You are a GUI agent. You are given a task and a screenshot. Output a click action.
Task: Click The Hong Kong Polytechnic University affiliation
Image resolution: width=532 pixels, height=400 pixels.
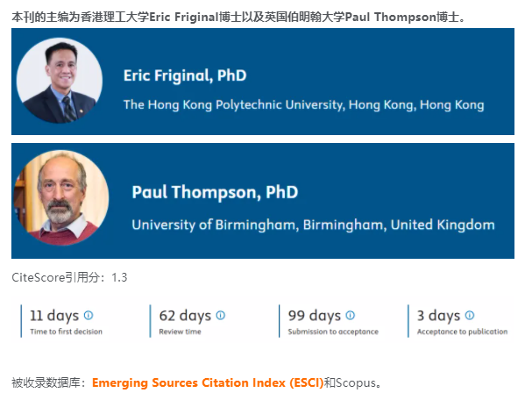pyautogui.click(x=303, y=105)
